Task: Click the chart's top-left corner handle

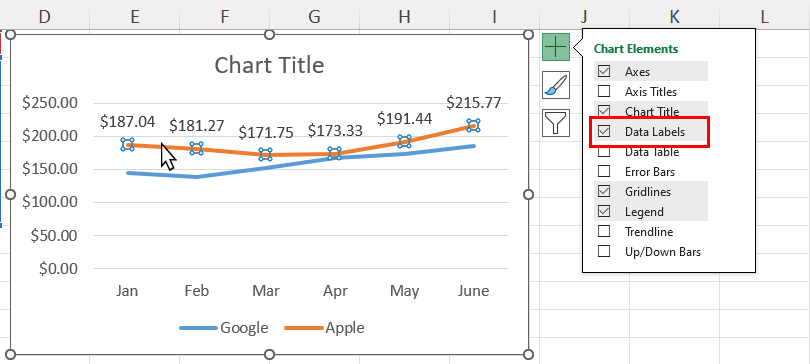Action: click(10, 34)
